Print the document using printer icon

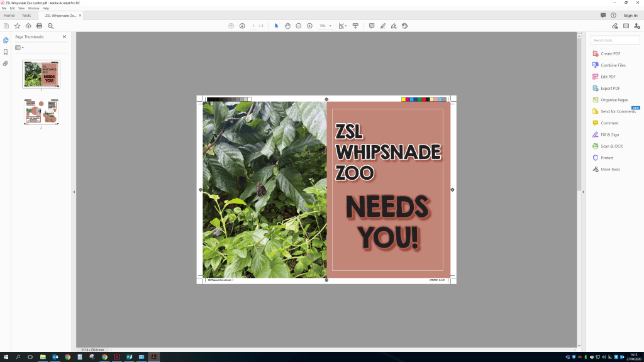pos(40,26)
